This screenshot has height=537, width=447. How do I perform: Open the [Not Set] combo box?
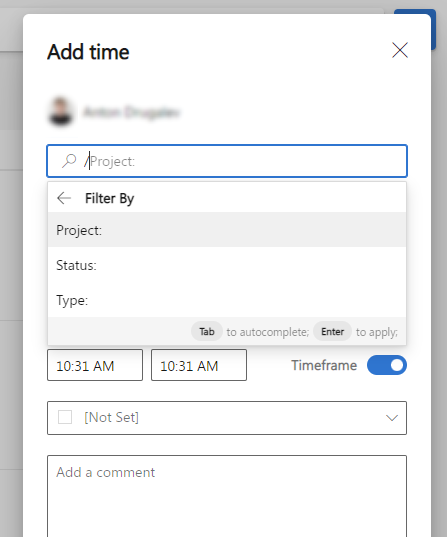[x=227, y=418]
